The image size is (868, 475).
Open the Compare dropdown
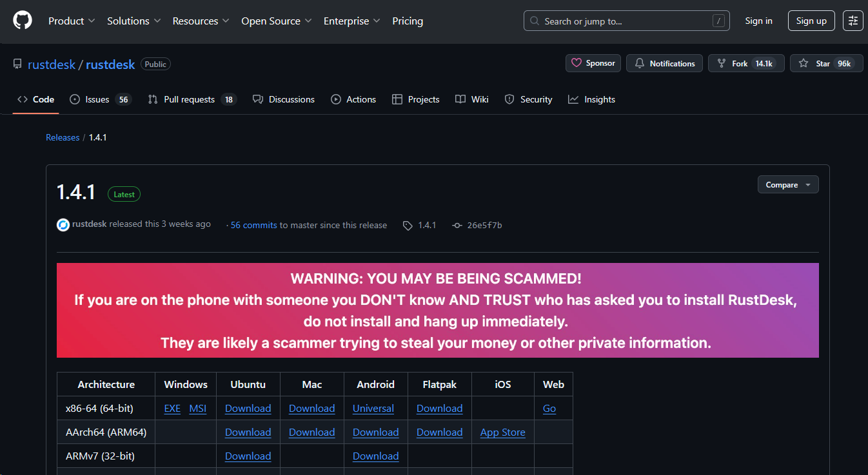(x=787, y=185)
